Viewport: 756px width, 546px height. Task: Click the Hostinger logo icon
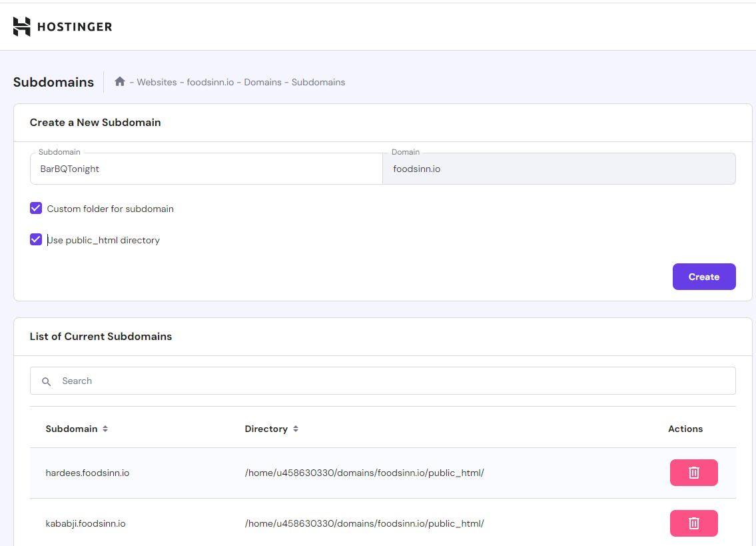22,27
